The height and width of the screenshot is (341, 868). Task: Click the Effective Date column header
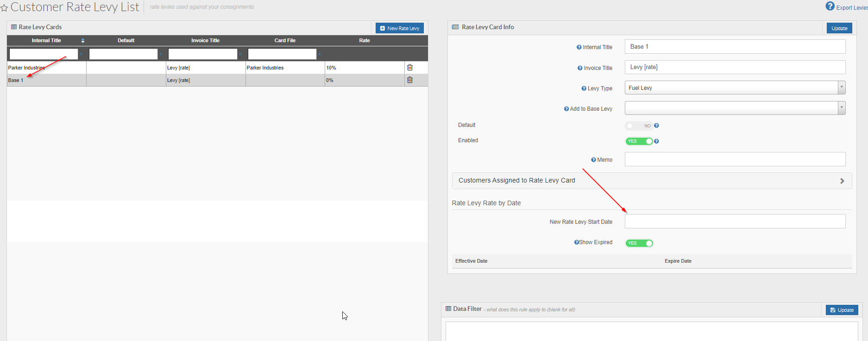(472, 261)
